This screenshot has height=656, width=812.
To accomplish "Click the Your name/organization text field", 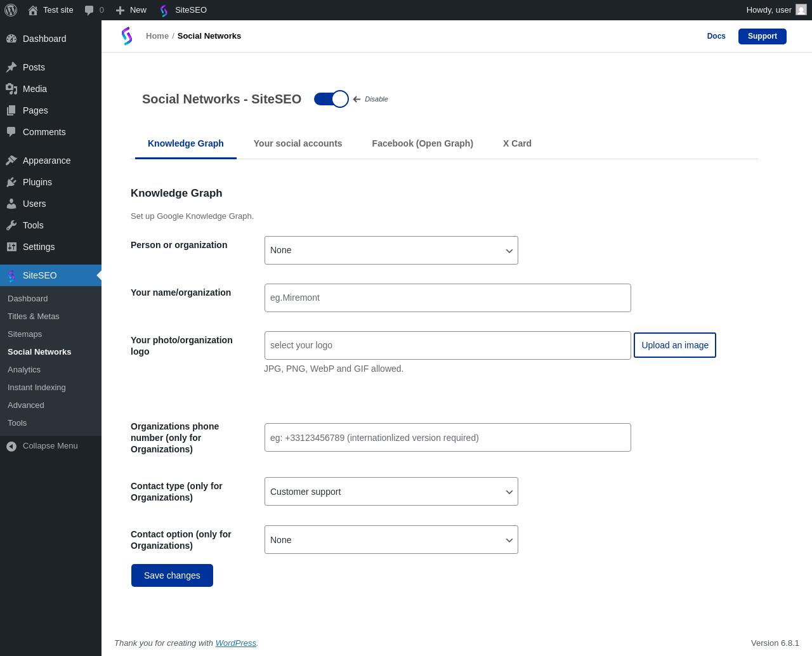I will pyautogui.click(x=447, y=298).
